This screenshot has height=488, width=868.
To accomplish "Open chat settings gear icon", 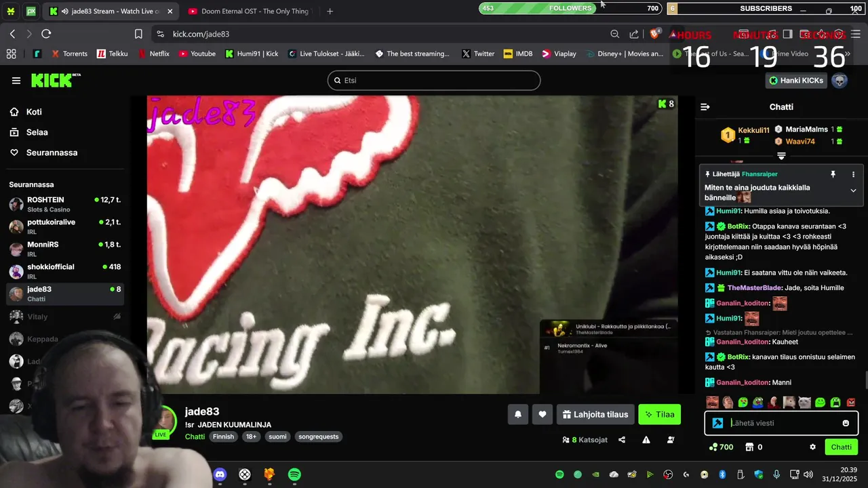I will pos(812,447).
